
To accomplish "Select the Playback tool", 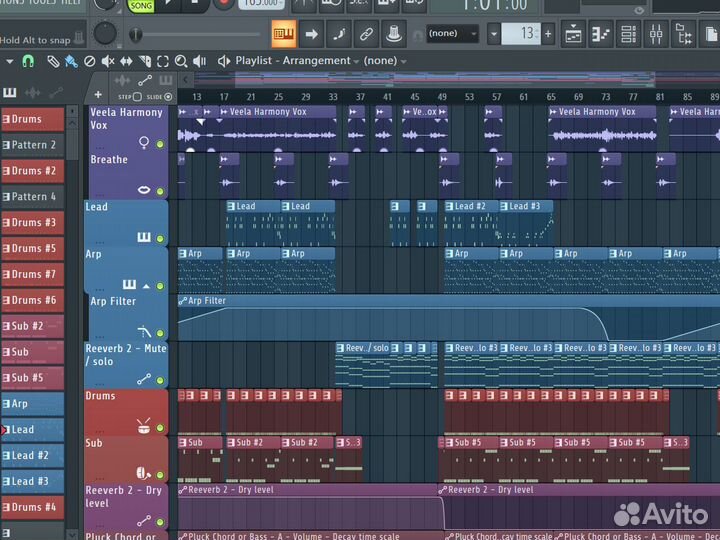I will click(x=199, y=61).
